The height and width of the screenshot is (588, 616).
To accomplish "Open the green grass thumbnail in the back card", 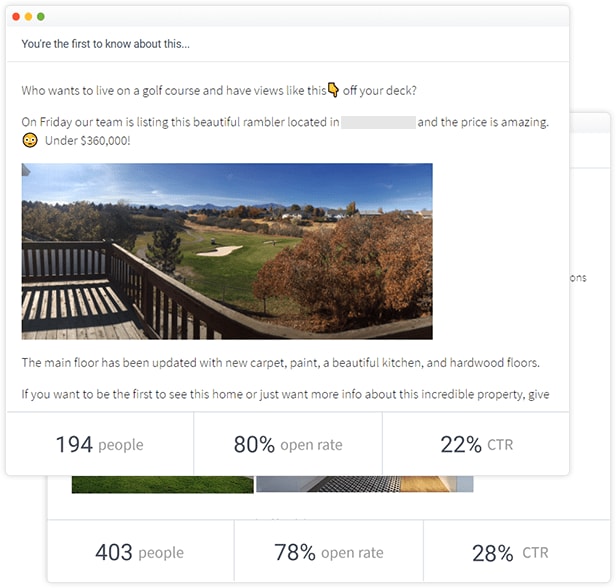I will pyautogui.click(x=162, y=484).
